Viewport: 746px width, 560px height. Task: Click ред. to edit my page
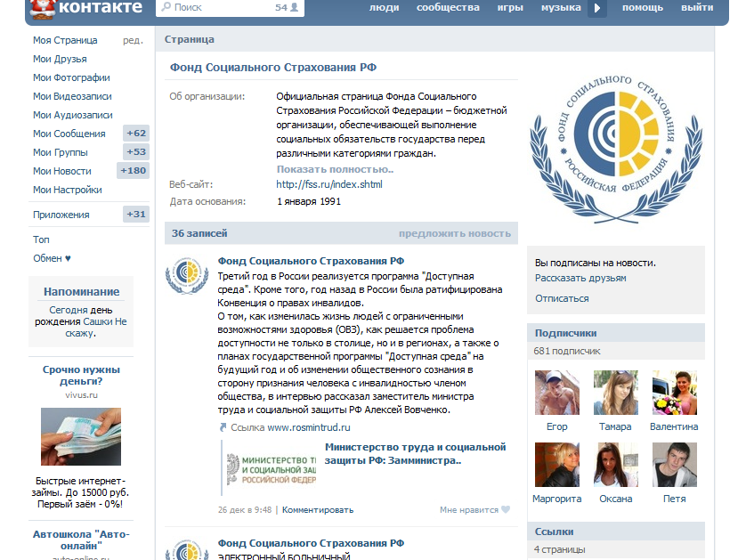click(x=133, y=40)
